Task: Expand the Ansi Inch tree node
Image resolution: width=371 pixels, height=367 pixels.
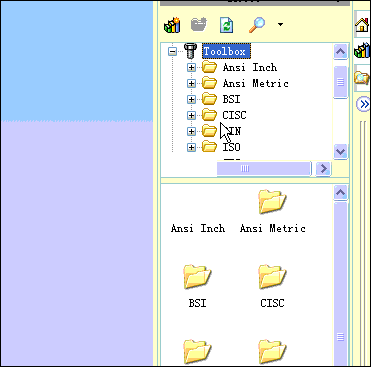Action: pos(191,67)
